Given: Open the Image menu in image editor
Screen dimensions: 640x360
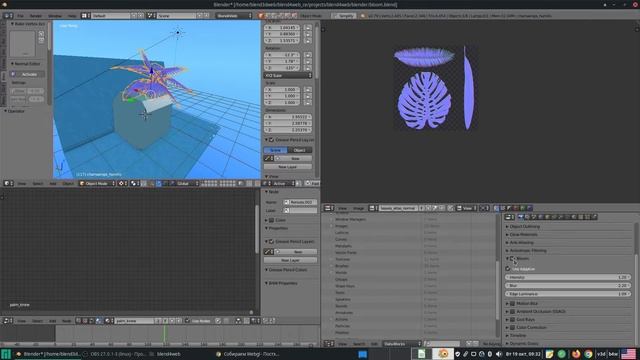Looking at the screenshot, I should [358, 208].
